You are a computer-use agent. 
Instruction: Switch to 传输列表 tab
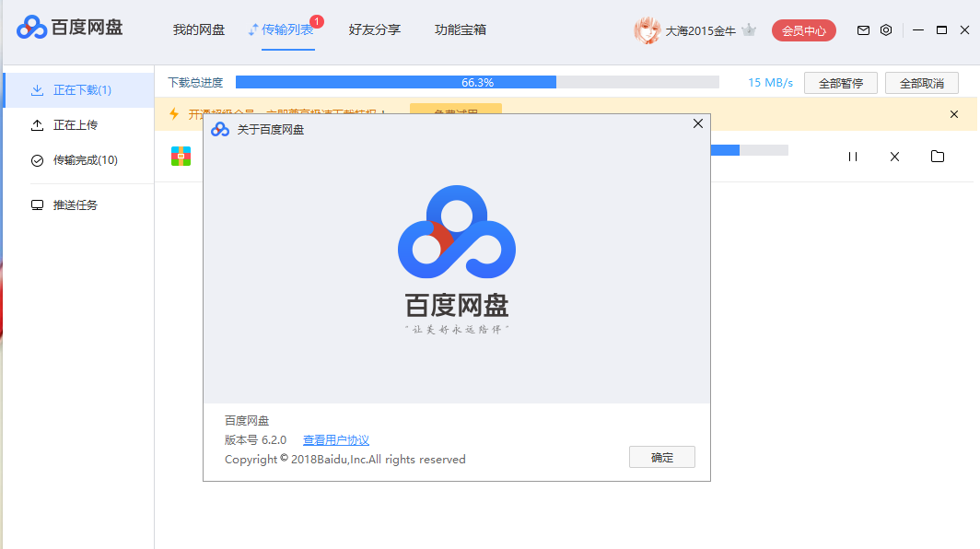coord(287,29)
